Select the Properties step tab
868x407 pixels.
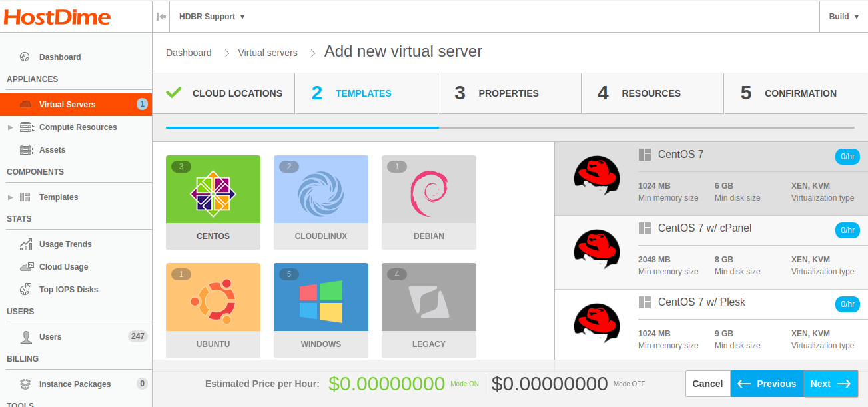510,93
